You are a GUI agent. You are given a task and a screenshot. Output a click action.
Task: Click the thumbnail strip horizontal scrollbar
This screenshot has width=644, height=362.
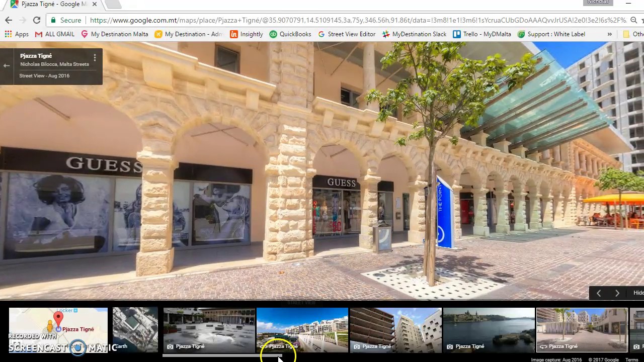pos(221,355)
